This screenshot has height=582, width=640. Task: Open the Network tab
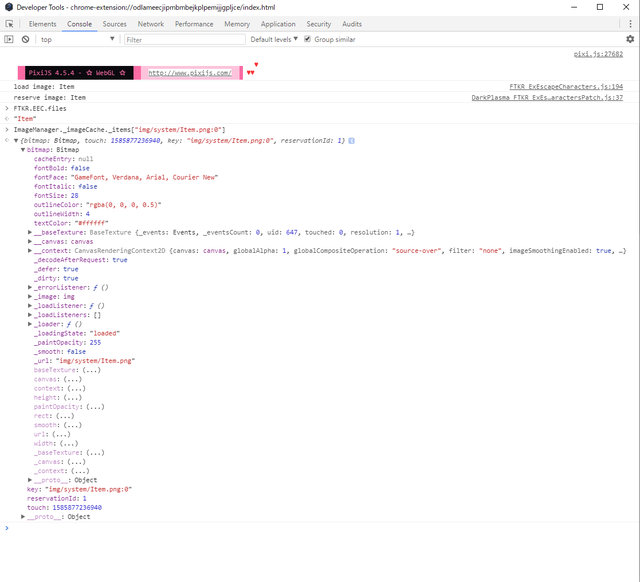point(151,24)
